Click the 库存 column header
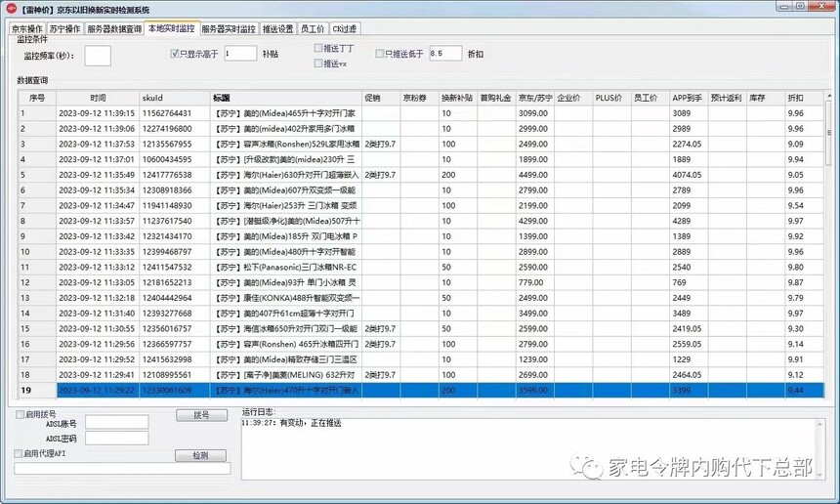Viewport: 840px width, 504px height. coord(766,98)
